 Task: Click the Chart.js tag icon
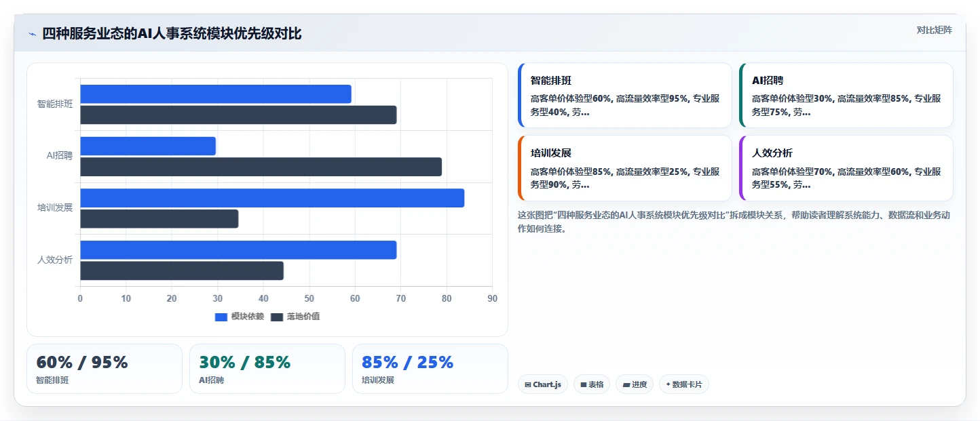[x=528, y=384]
